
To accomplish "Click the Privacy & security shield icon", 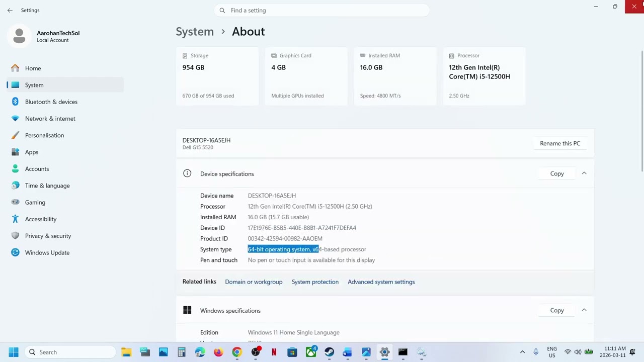I will pos(15,236).
